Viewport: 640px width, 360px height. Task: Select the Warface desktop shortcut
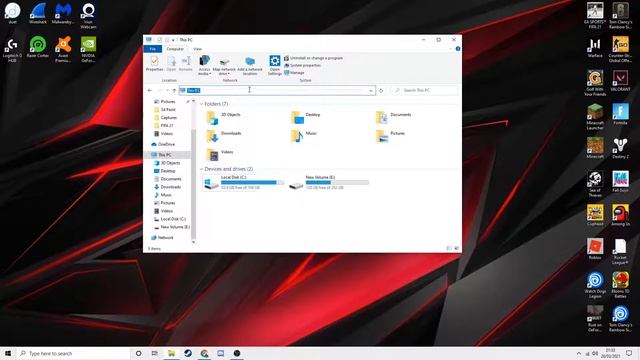tap(595, 47)
